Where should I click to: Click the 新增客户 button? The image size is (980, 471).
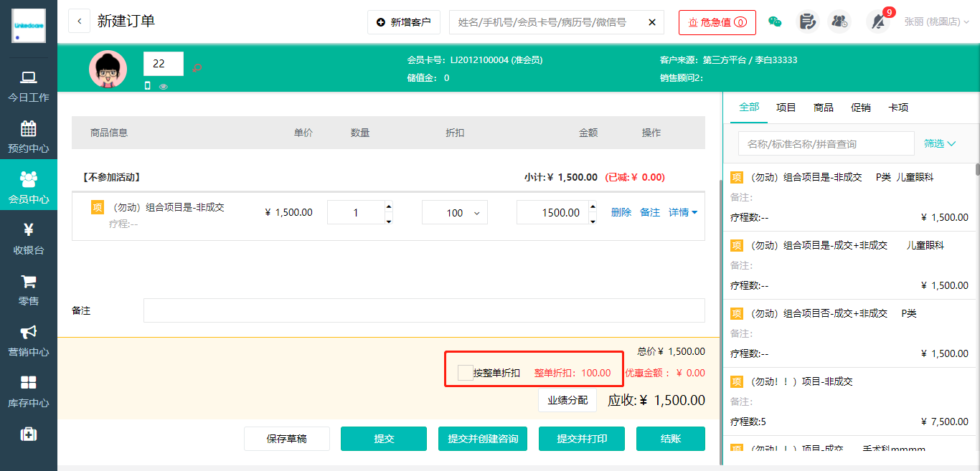[x=404, y=22]
